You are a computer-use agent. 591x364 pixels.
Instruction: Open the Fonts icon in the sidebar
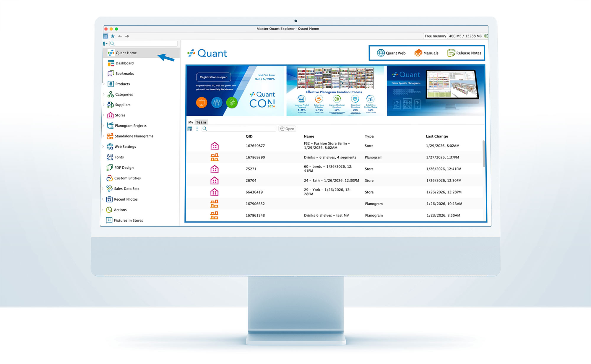click(x=110, y=157)
